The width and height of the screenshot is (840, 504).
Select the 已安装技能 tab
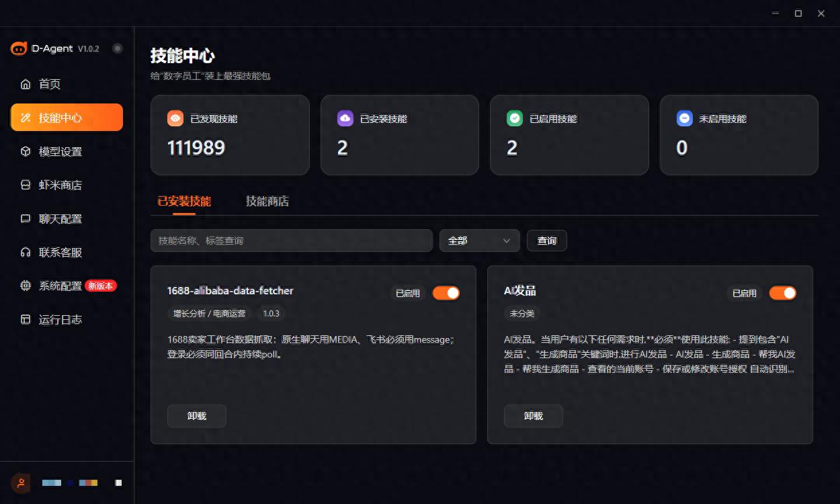(x=184, y=201)
